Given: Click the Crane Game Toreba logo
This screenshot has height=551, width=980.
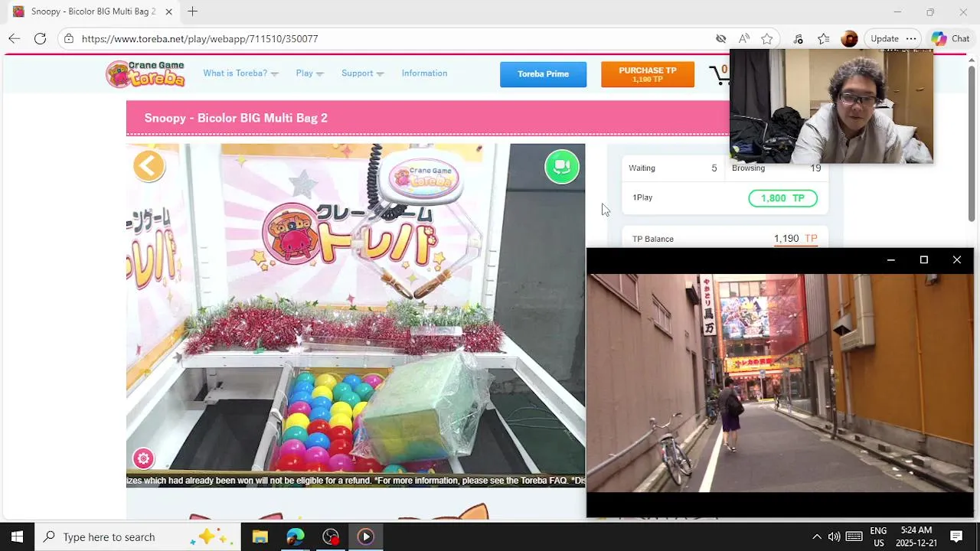Looking at the screenshot, I should [x=145, y=73].
